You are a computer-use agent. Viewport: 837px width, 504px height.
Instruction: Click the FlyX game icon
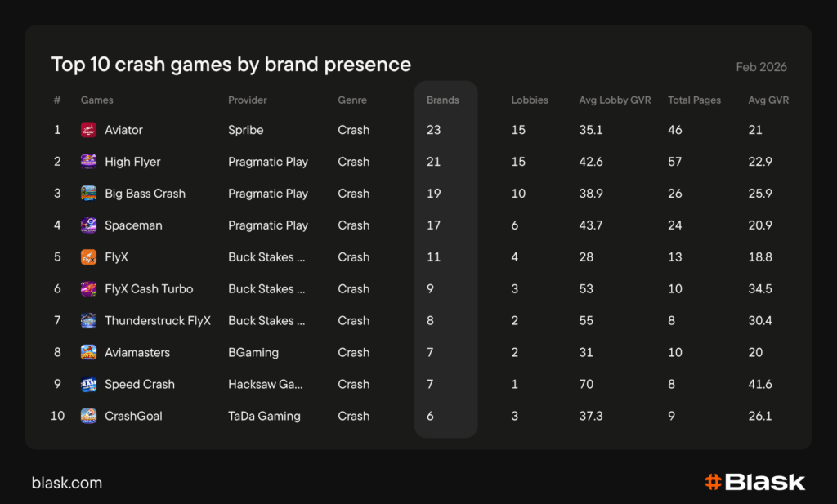click(88, 257)
